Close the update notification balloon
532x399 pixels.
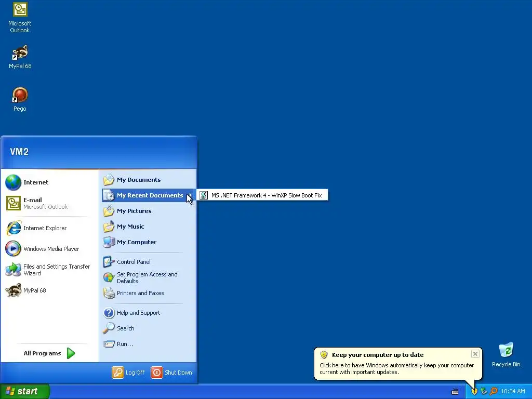point(475,354)
